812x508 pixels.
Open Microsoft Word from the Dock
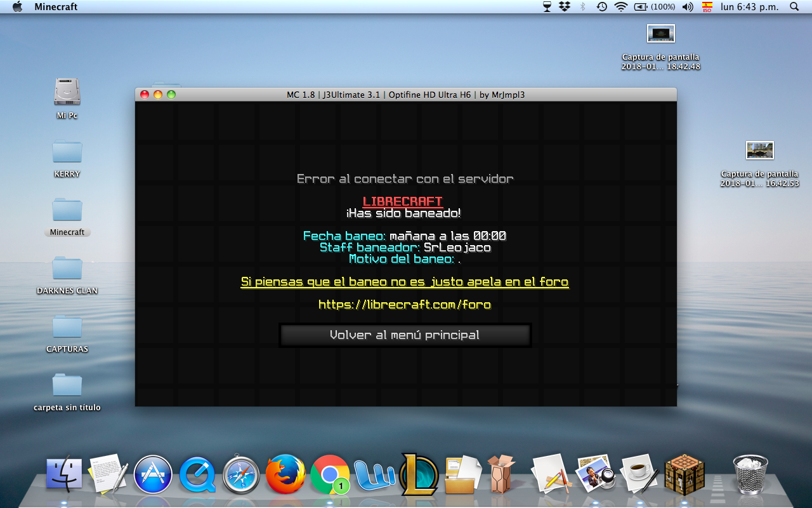coord(374,476)
